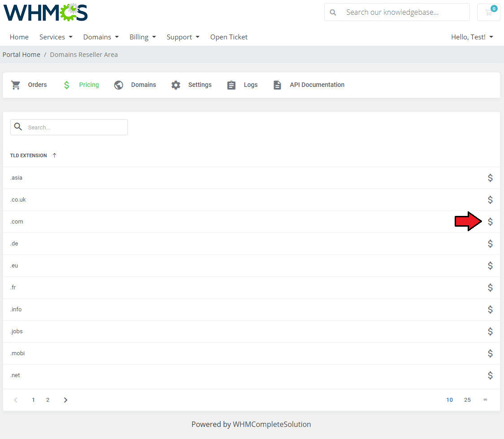The image size is (504, 439).
Task: Go to page 1
Action: tap(33, 400)
